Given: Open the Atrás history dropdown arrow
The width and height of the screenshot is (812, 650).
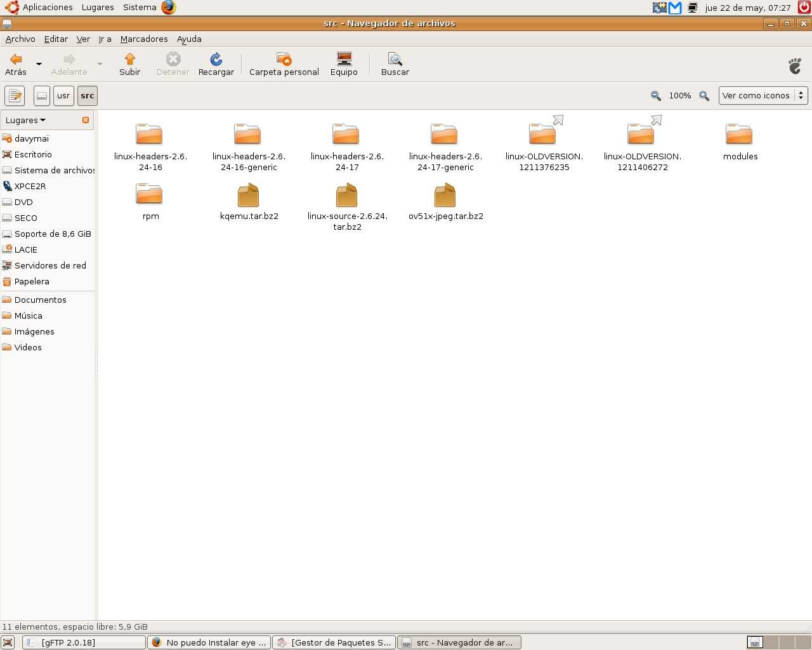Looking at the screenshot, I should (x=39, y=64).
